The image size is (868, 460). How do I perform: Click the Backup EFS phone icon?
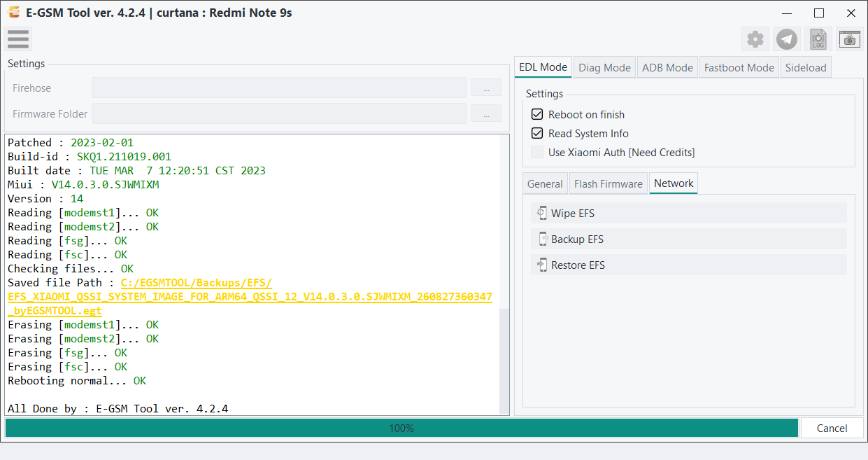pyautogui.click(x=542, y=239)
